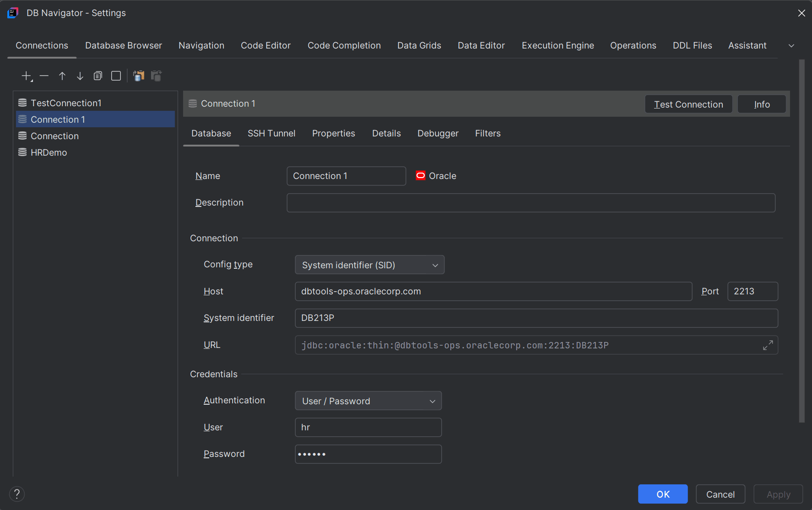Click the Info button
Viewport: 812px width, 510px height.
coord(761,104)
